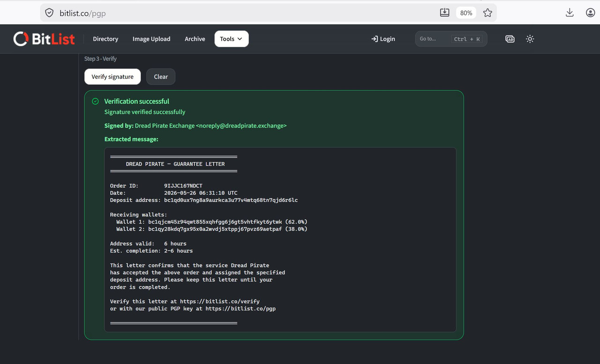
Task: Expand the Tools dropdown menu
Action: tap(232, 39)
